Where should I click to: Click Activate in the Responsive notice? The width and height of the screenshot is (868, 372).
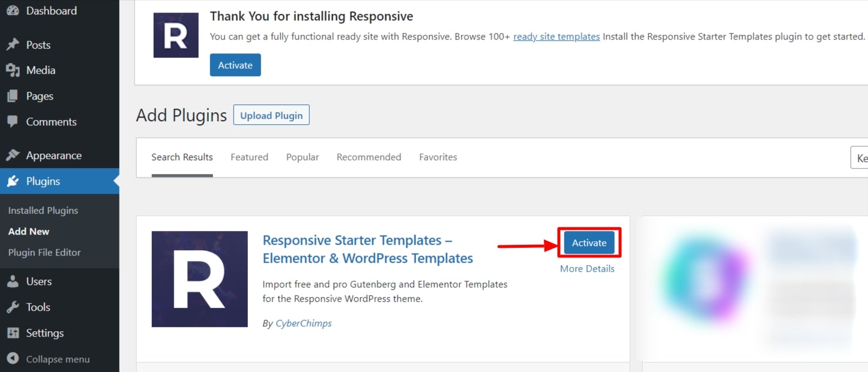[235, 65]
